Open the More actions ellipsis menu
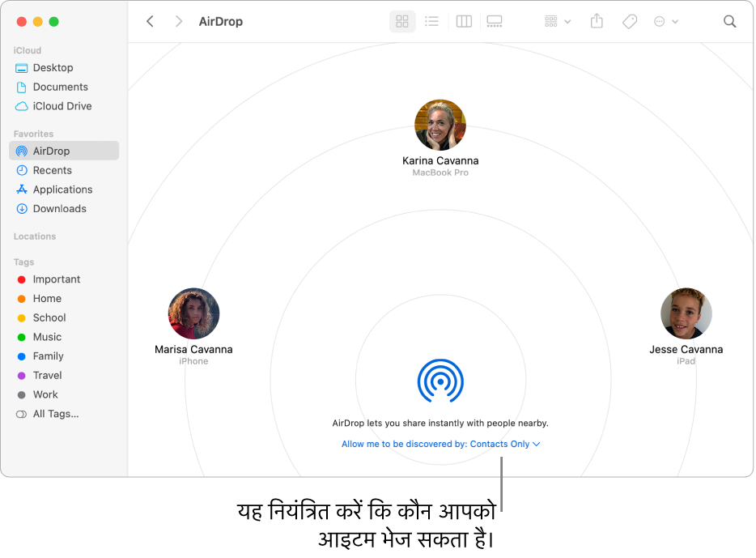Image resolution: width=756 pixels, height=558 pixels. [x=666, y=21]
